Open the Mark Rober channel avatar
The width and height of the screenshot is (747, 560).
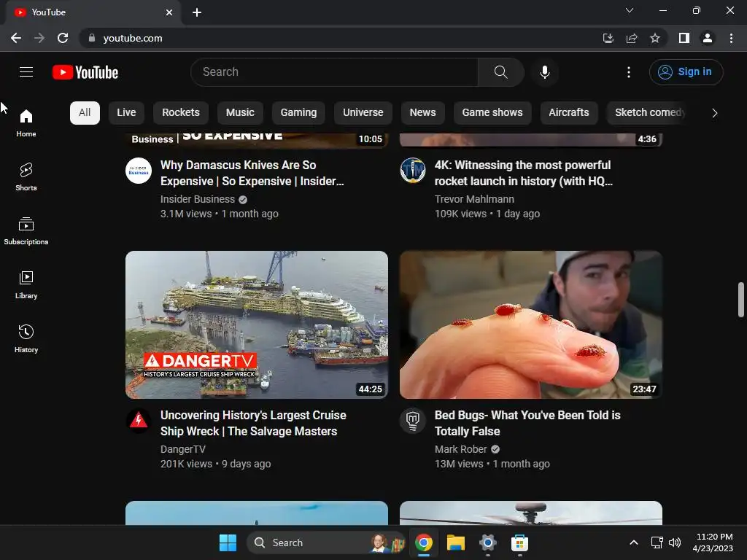tap(413, 421)
